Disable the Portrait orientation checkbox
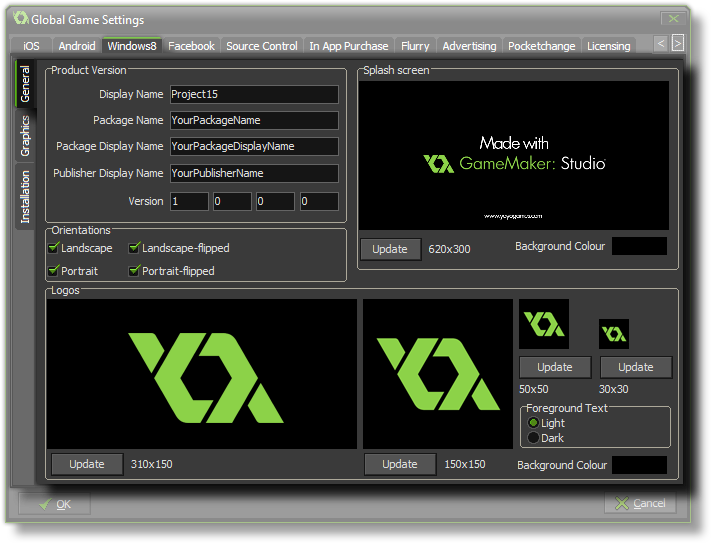This screenshot has height=543, width=711. click(x=54, y=271)
